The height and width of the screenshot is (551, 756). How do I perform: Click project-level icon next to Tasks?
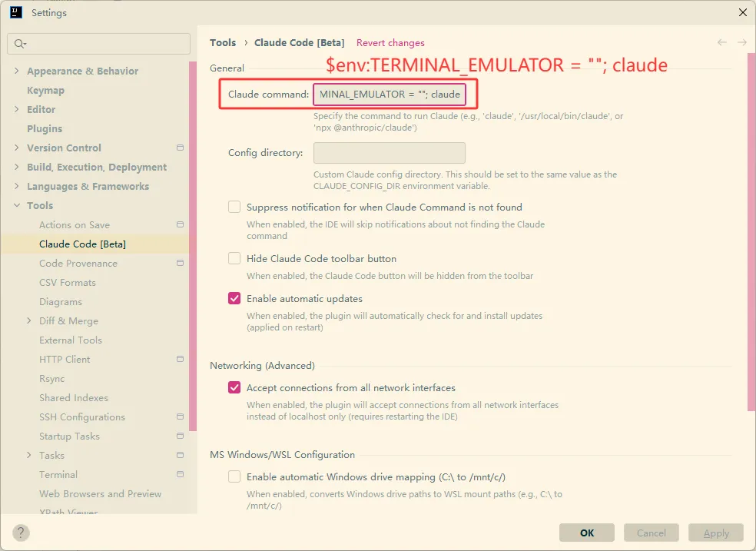tap(181, 455)
